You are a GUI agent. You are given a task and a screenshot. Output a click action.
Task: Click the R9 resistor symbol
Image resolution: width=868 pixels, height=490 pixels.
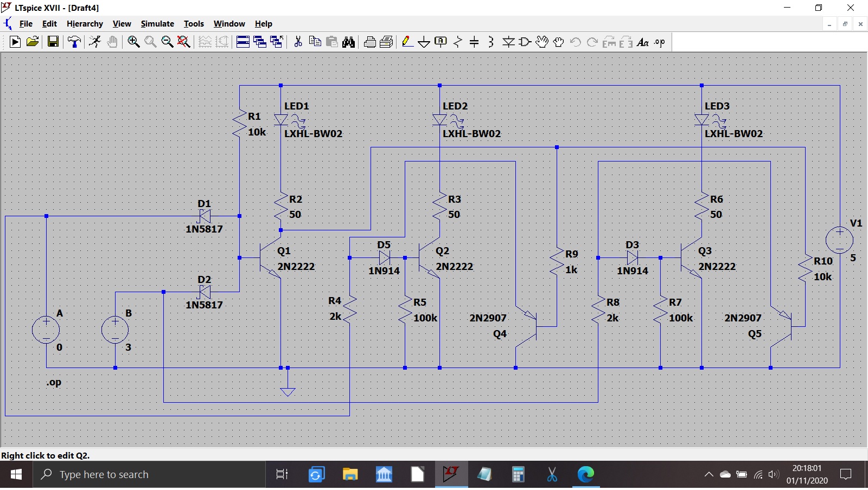(557, 262)
